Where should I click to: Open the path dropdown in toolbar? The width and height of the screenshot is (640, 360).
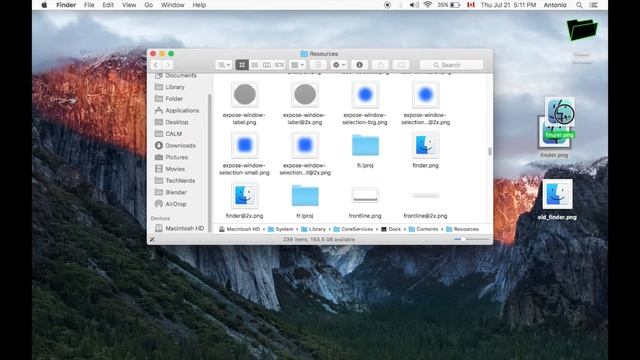pyautogui.click(x=224, y=65)
